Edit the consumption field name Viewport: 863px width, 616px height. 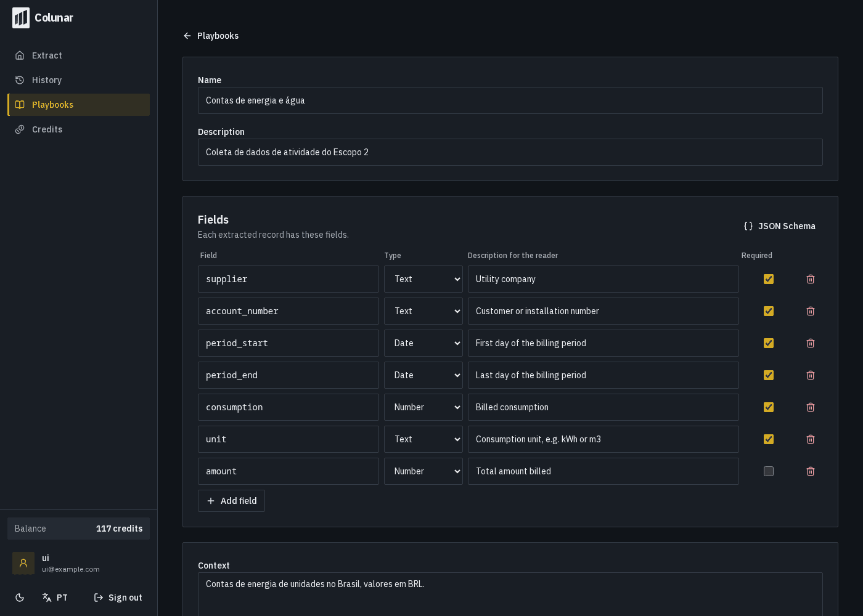pos(288,407)
